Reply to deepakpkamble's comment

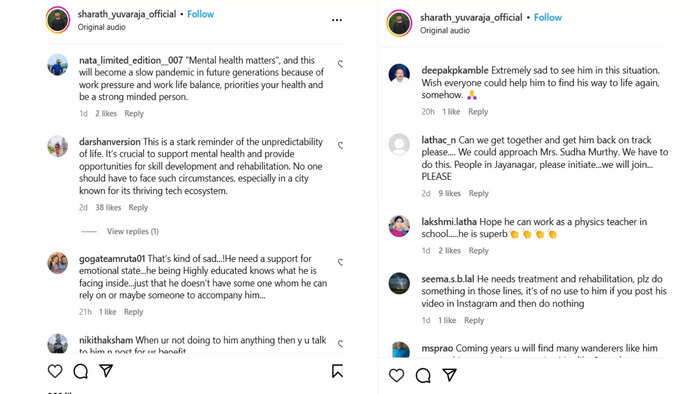pos(478,112)
